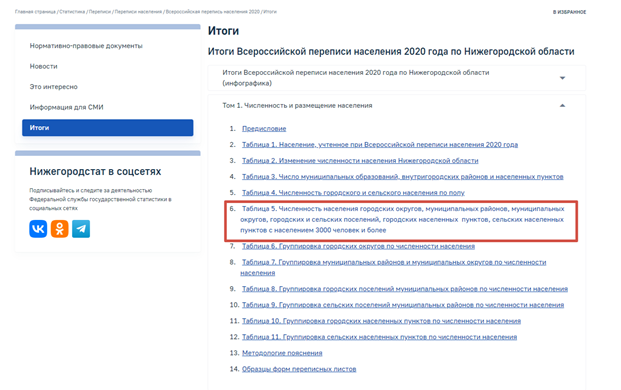Click Переписи населения breadcrumb
This screenshot has width=621, height=390.
click(138, 12)
